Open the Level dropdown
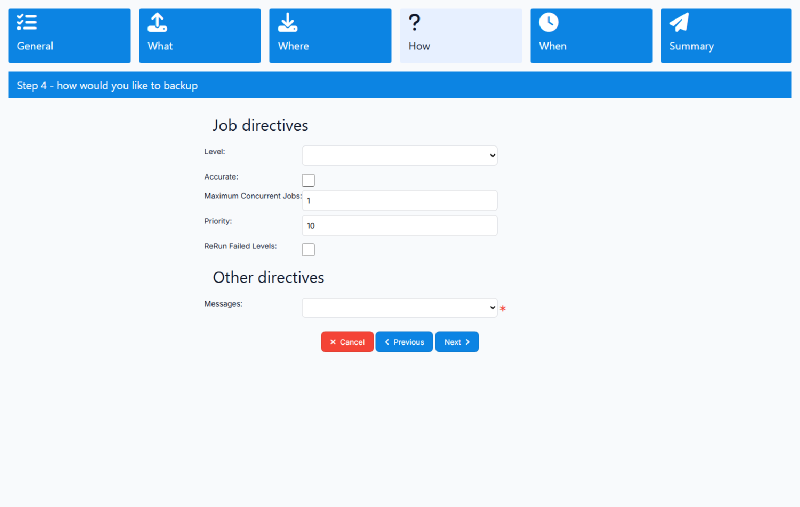Screen dimensions: 800x507 399,156
